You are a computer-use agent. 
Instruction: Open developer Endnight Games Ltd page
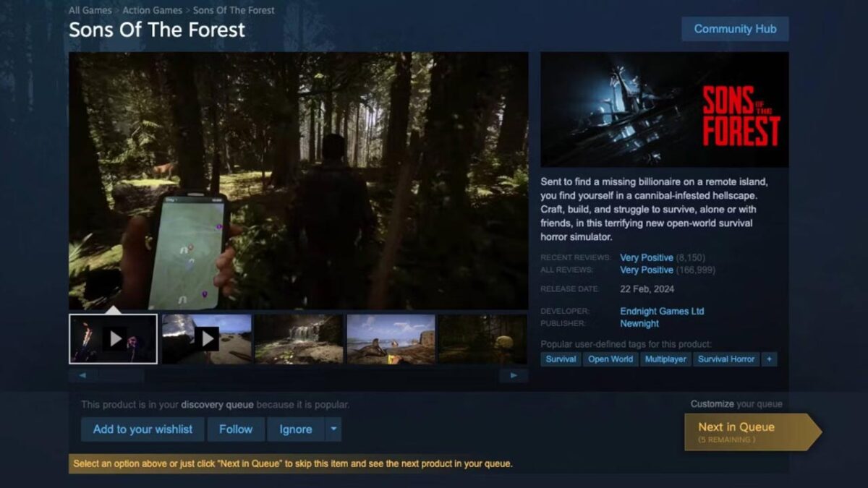point(662,312)
